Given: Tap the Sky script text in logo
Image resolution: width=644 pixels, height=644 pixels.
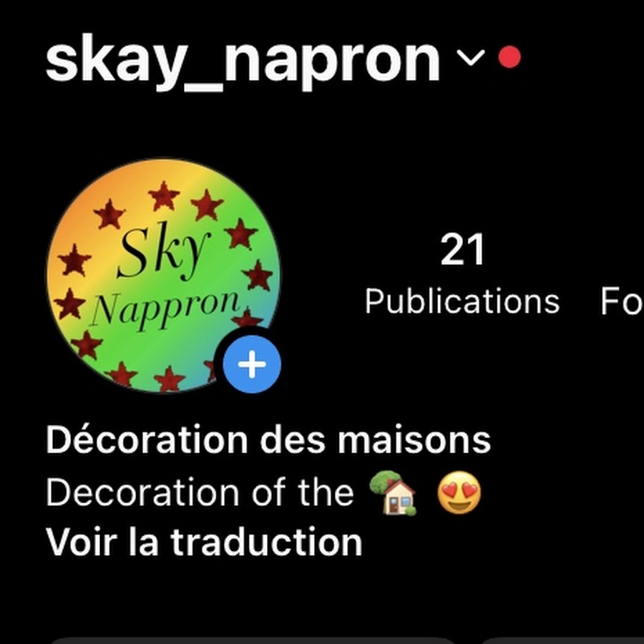Looking at the screenshot, I should 163,251.
